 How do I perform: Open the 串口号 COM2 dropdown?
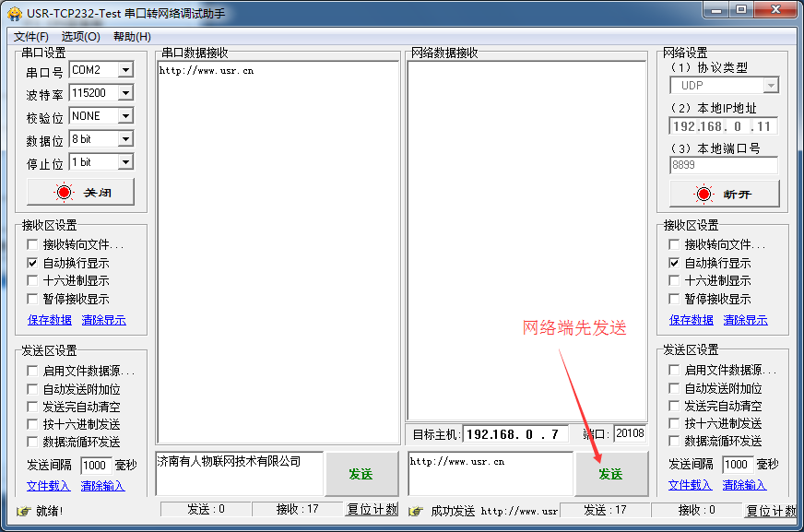tap(125, 70)
